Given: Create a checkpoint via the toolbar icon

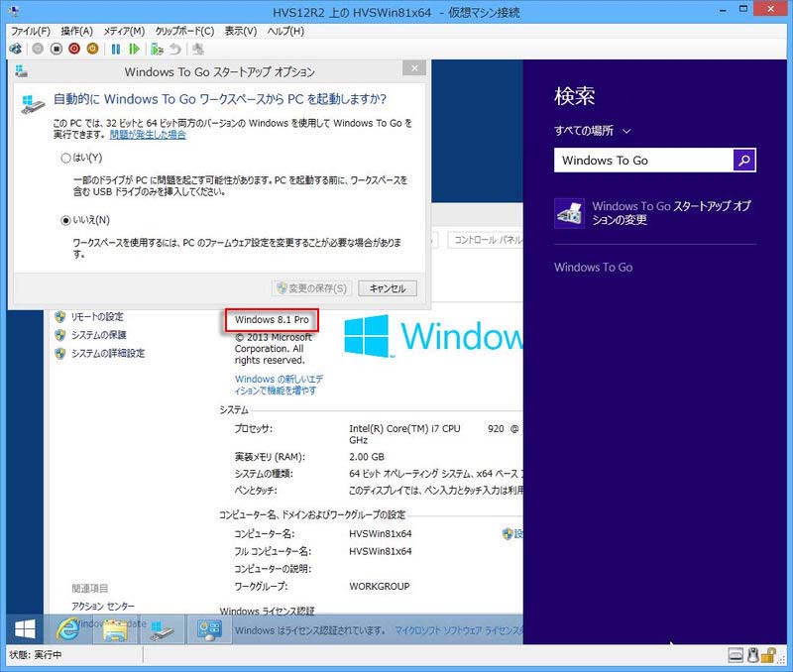Looking at the screenshot, I should coord(157,49).
